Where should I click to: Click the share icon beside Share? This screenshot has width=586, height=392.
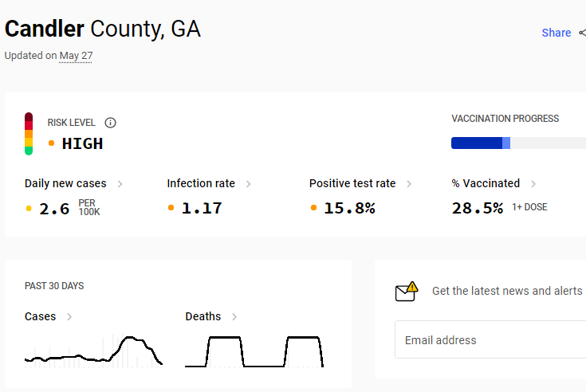tap(582, 33)
